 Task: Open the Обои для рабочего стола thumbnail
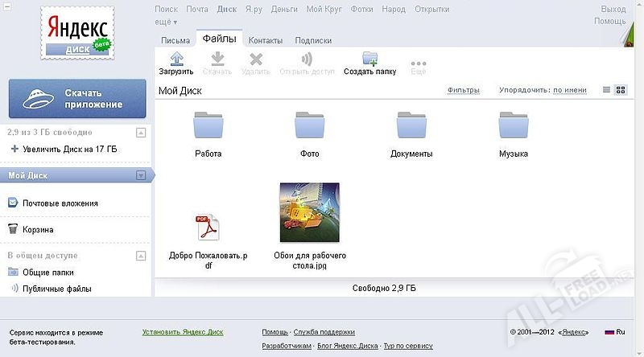(309, 212)
